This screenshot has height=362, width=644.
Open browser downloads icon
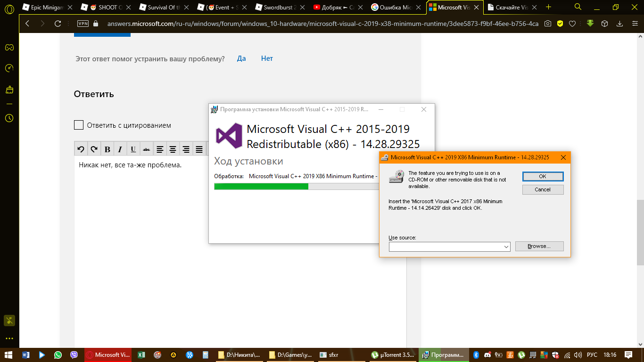pyautogui.click(x=620, y=24)
